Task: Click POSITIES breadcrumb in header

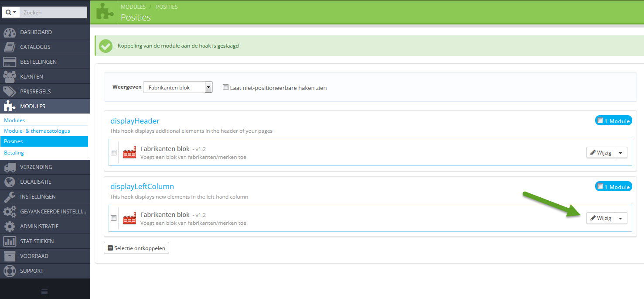Action: click(167, 7)
